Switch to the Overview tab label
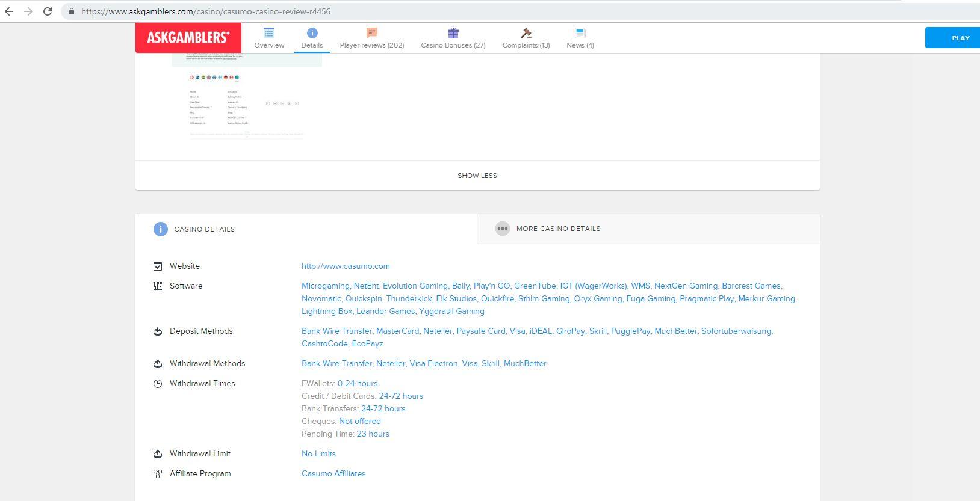Screen dimensions: 980x501 269,45
